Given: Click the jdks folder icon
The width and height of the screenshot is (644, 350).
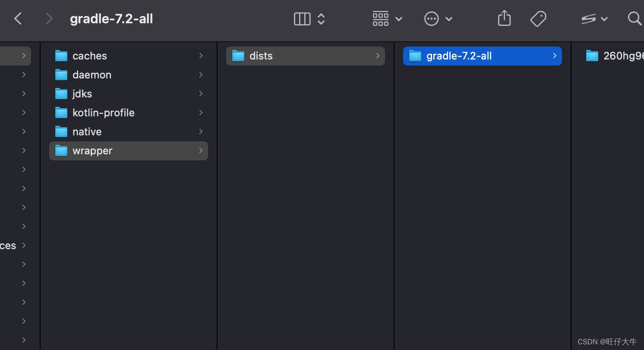Looking at the screenshot, I should click(x=61, y=94).
